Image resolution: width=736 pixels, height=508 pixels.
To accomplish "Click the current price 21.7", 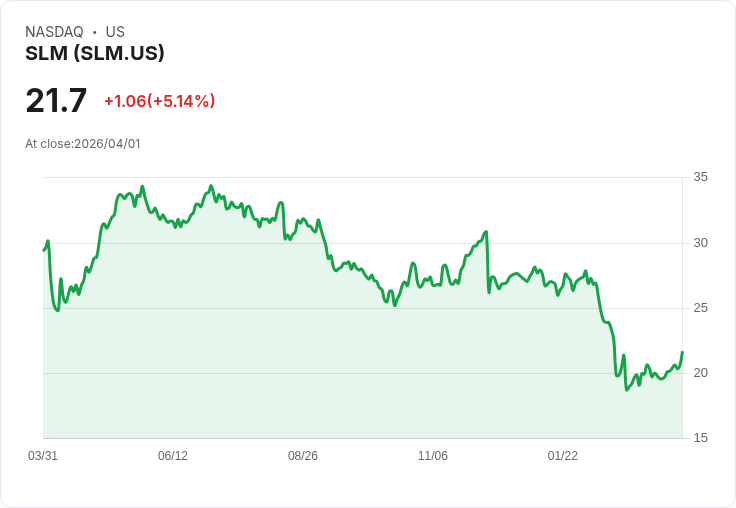I will click(x=56, y=101).
